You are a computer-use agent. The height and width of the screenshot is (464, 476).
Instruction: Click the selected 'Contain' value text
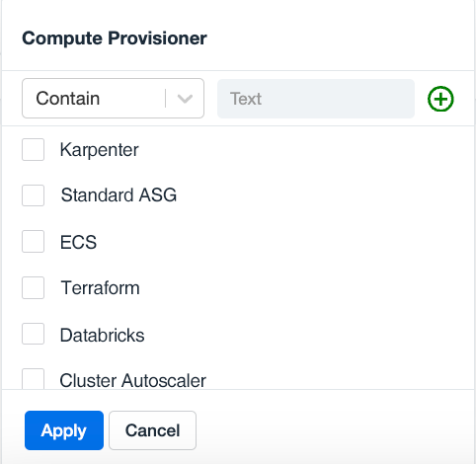pos(68,99)
